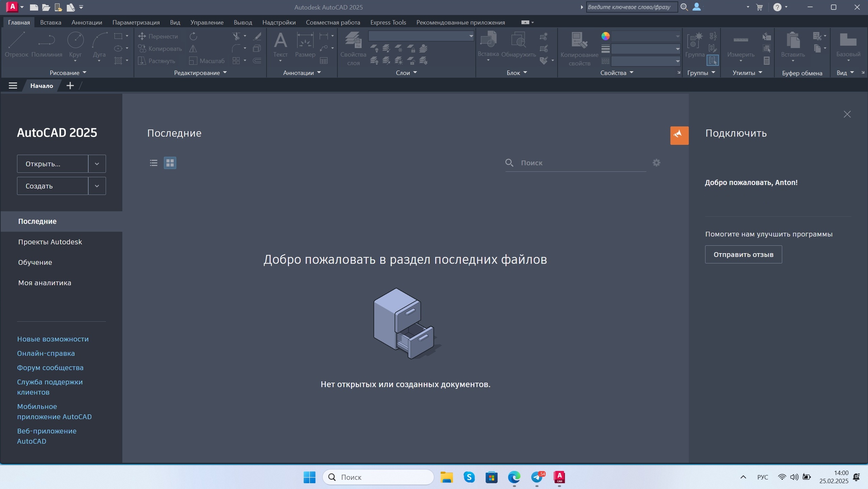Image resolution: width=868 pixels, height=489 pixels.
Task: Click the Open folder icon in quick access toolbar
Action: point(46,7)
